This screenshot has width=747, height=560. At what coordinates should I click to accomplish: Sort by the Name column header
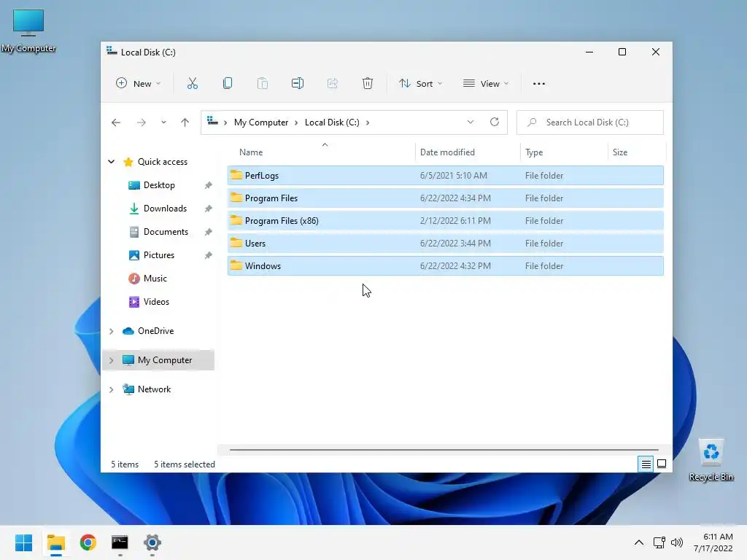(251, 152)
